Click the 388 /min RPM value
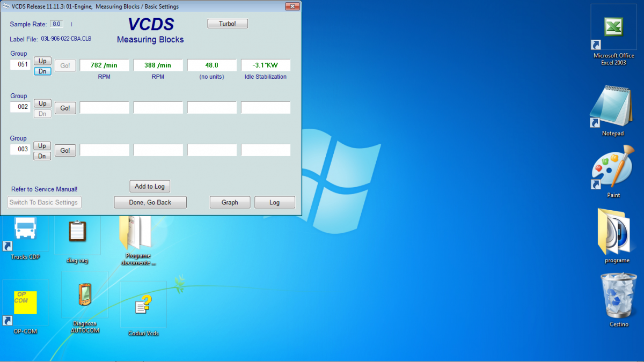 [x=158, y=65]
